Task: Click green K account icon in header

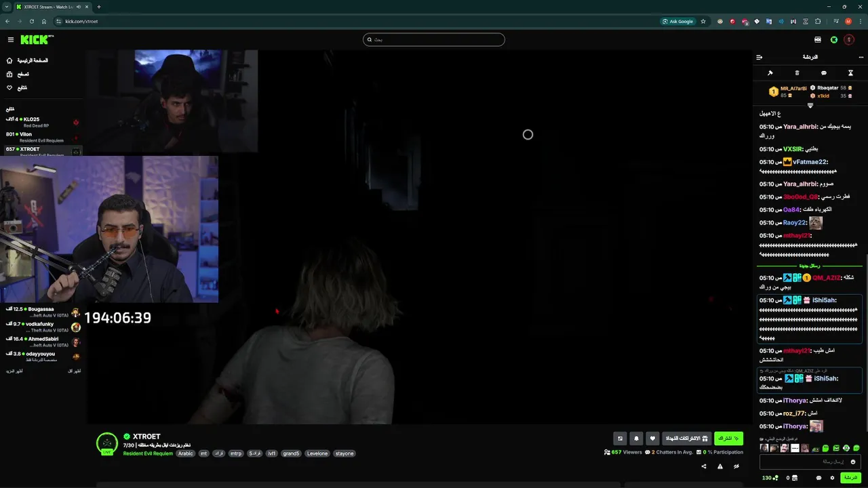Action: (834, 40)
